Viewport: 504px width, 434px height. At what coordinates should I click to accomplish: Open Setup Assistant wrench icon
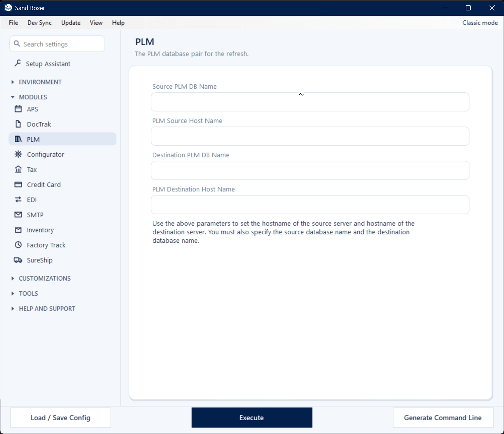[18, 63]
